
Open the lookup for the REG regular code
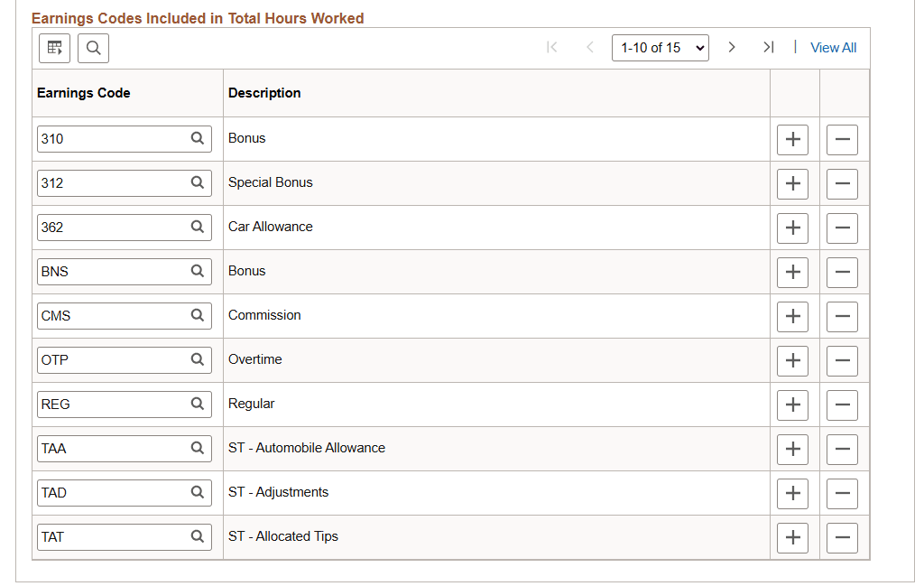(x=198, y=404)
